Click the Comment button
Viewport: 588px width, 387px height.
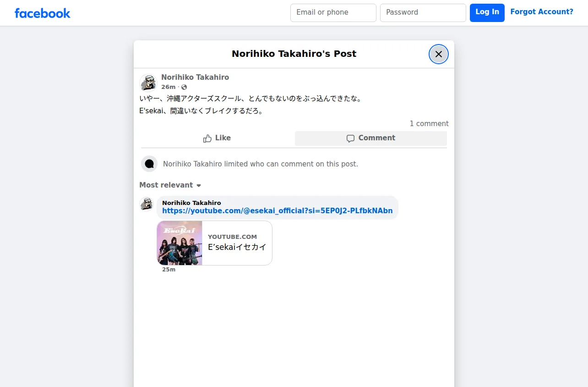coord(371,138)
